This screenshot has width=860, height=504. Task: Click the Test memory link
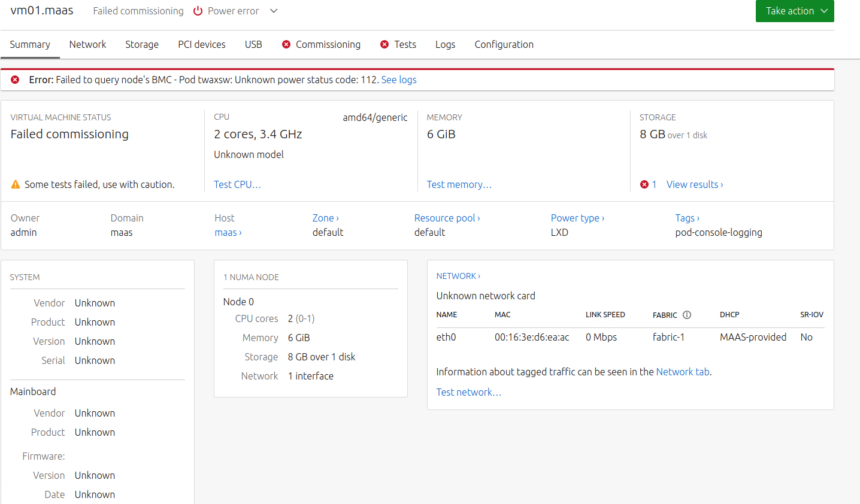pyautogui.click(x=459, y=184)
